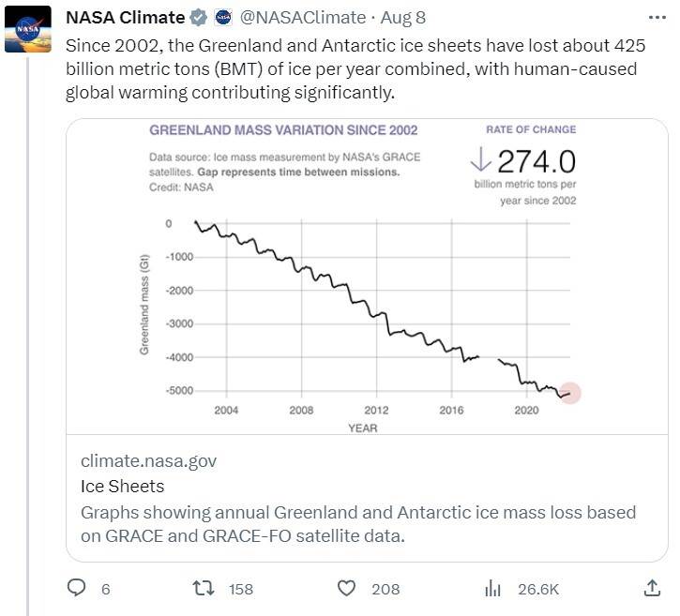Click the NASA Climate profile avatar
The image size is (680, 616).
(x=26, y=28)
